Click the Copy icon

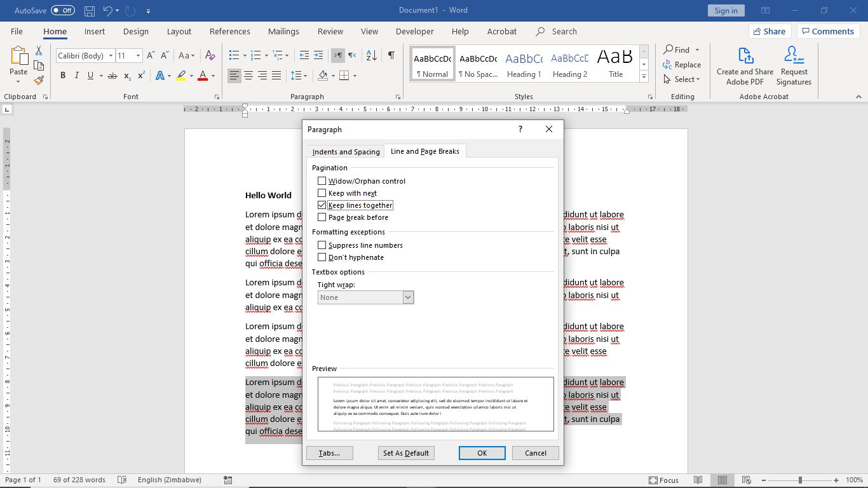pos(39,65)
